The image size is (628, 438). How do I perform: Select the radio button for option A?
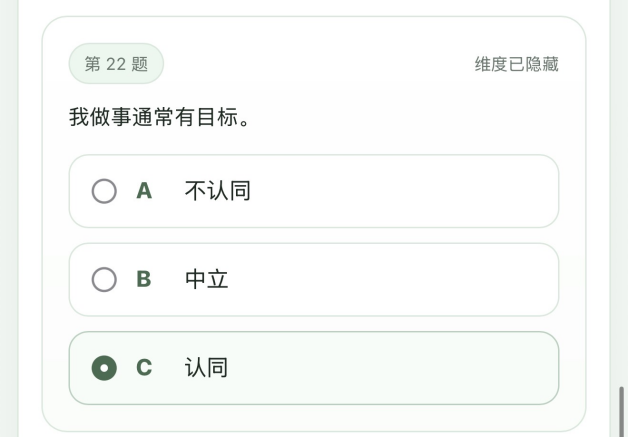coord(104,191)
